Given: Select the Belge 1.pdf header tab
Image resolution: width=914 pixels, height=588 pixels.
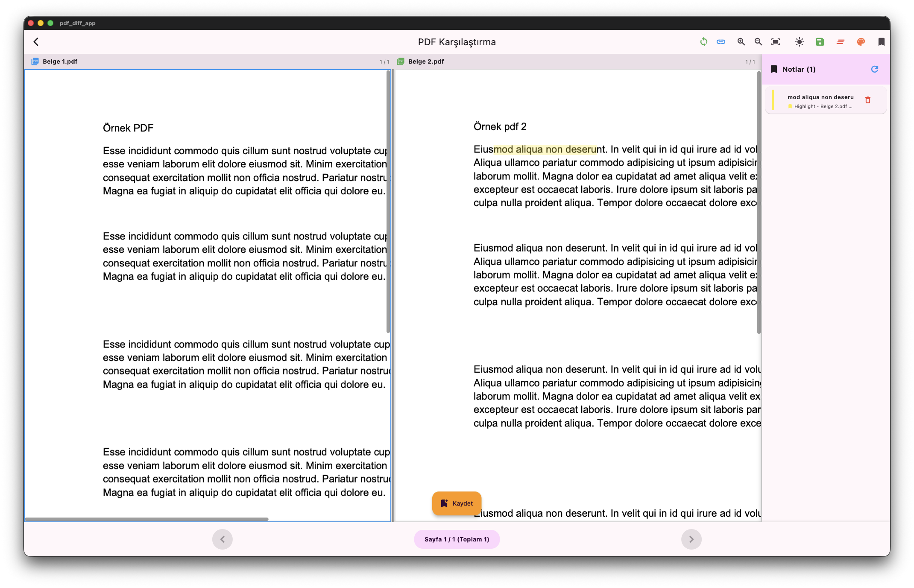Looking at the screenshot, I should [60, 61].
